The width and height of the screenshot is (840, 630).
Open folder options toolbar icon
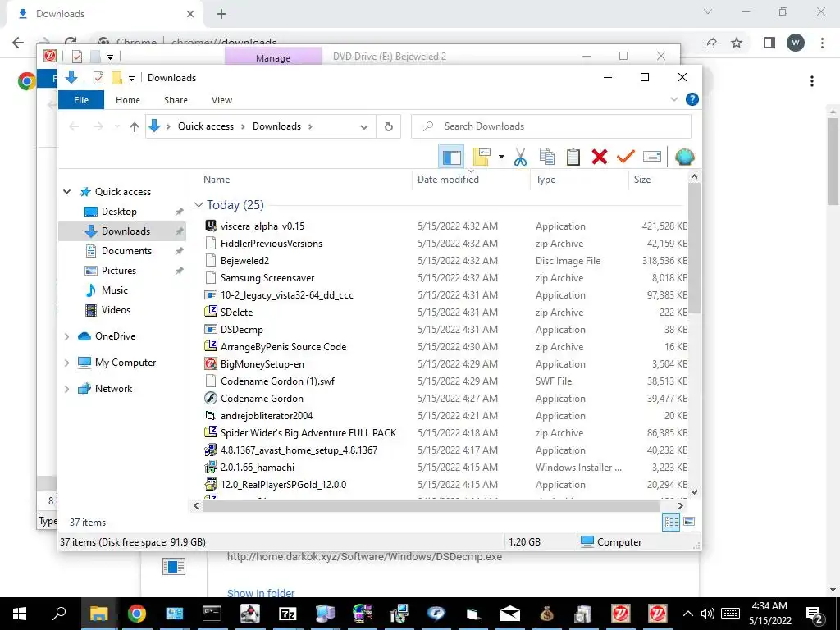482,157
